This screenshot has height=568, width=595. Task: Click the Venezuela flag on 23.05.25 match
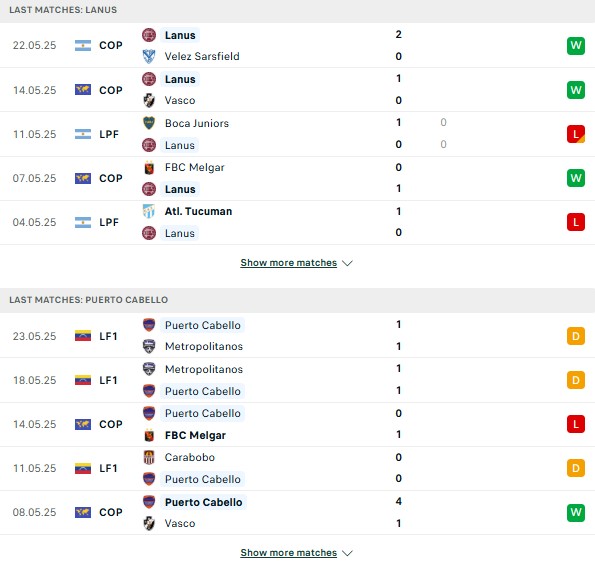pos(83,336)
